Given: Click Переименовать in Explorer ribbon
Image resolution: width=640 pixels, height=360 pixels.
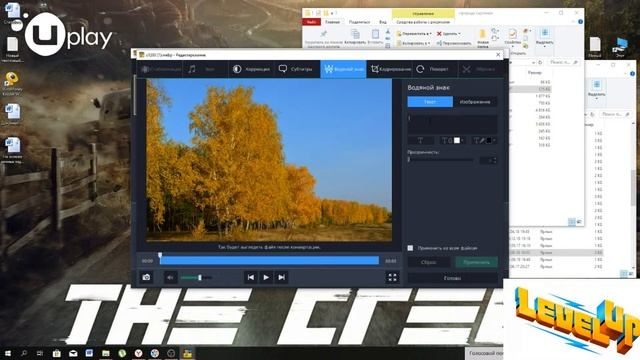Looking at the screenshot, I should click(x=454, y=43).
